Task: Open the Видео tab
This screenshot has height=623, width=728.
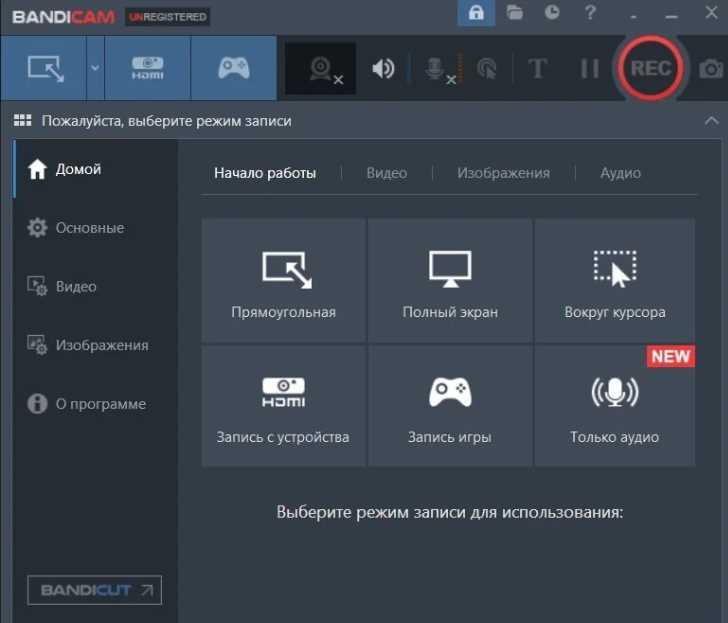Action: click(x=387, y=173)
